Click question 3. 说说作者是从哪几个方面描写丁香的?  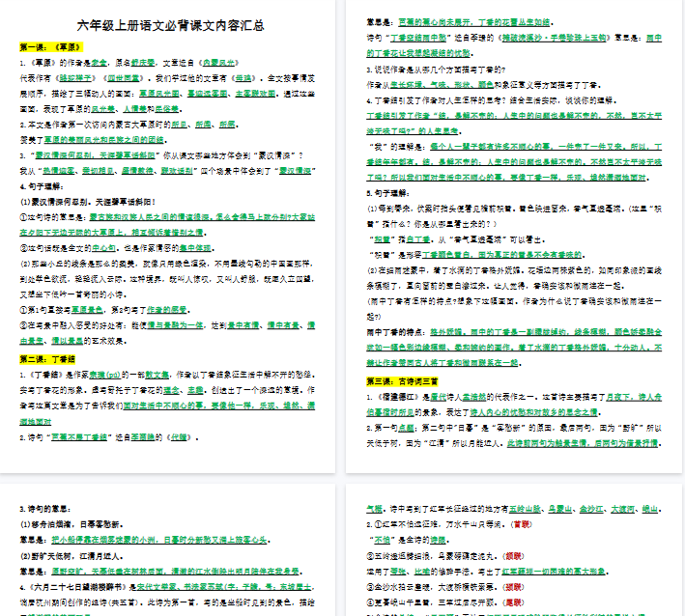436,70
